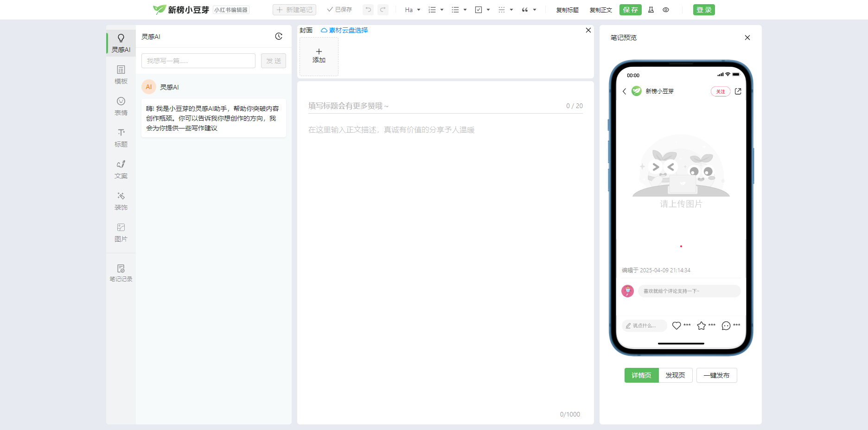
Task: Click the 已保存 saved status indicator
Action: coord(339,10)
